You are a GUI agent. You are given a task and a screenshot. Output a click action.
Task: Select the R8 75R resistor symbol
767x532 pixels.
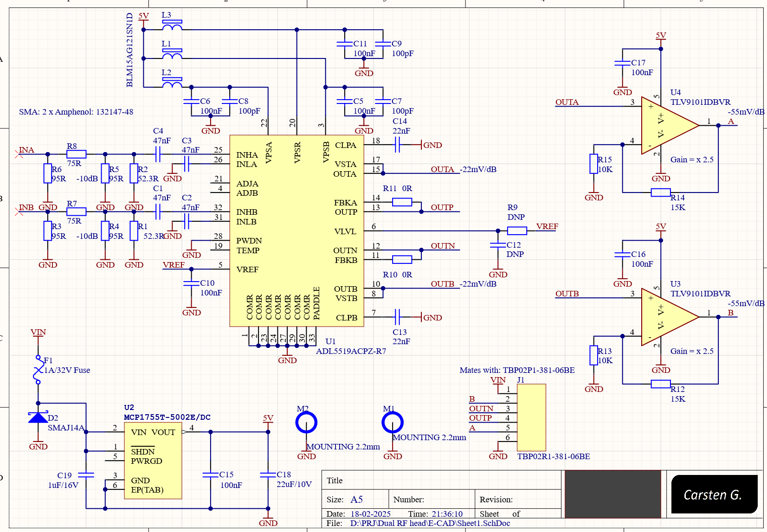(x=77, y=154)
